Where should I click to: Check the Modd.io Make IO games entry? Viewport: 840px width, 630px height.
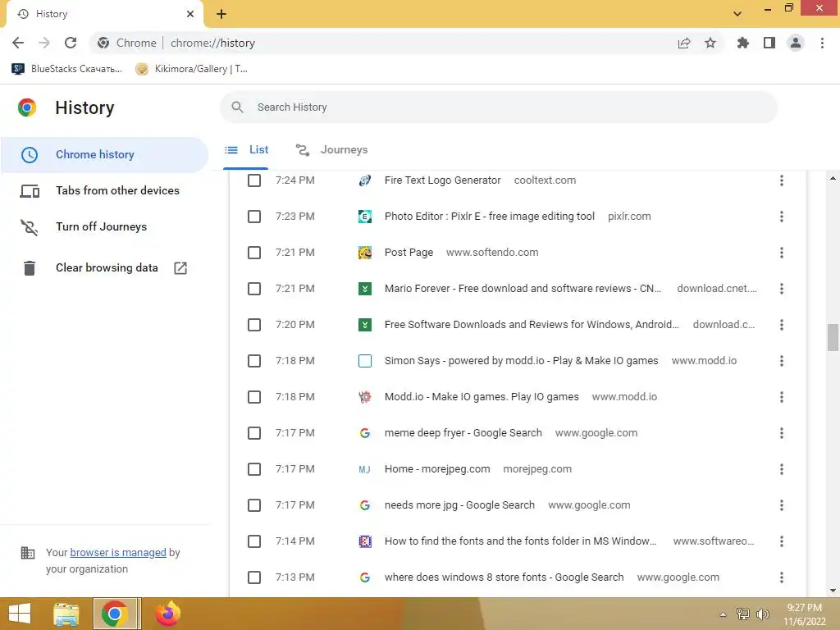click(x=254, y=397)
